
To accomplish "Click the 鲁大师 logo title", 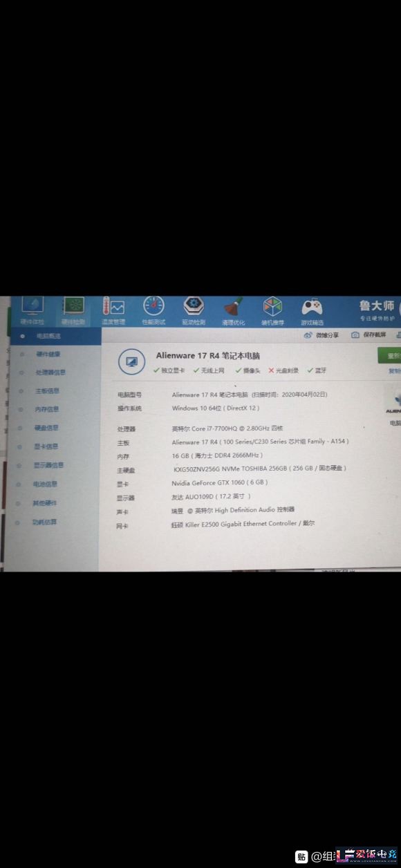I will 377,306.
